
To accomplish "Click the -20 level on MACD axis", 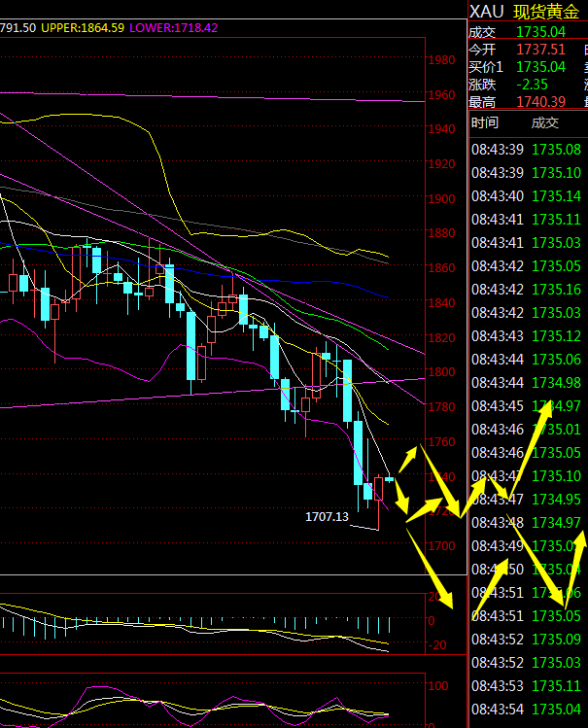I will point(435,644).
